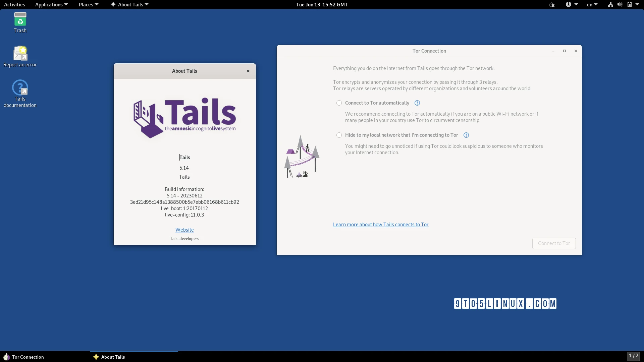This screenshot has height=362, width=644.
Task: Click the Learn more about Tor connection link
Action: [380, 225]
